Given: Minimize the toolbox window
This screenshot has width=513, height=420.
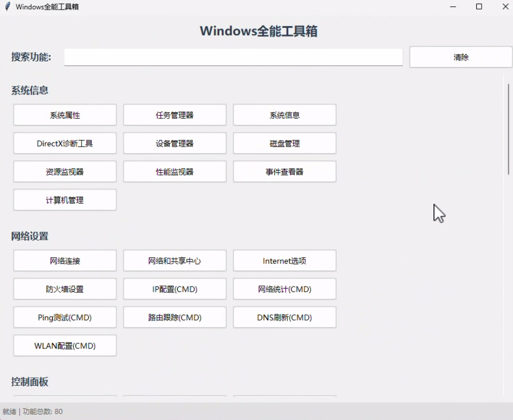Looking at the screenshot, I should [453, 6].
